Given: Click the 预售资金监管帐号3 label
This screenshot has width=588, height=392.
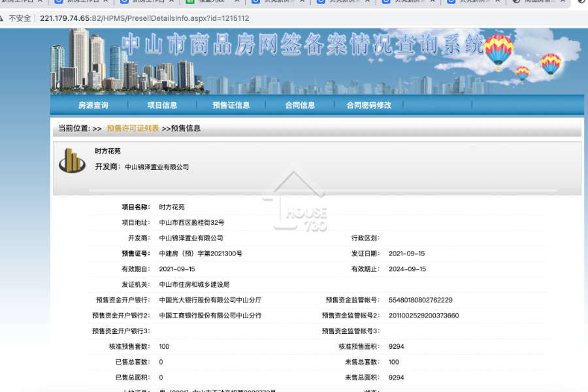Looking at the screenshot, I should (x=351, y=331).
